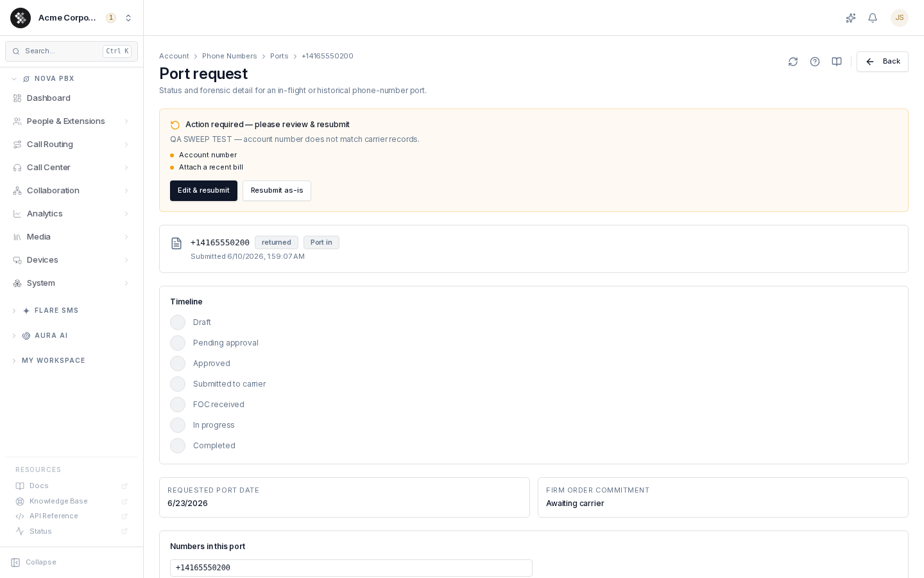Viewport: 924px width, 578px height.
Task: Click the Dashboard grid icon
Action: (x=17, y=98)
